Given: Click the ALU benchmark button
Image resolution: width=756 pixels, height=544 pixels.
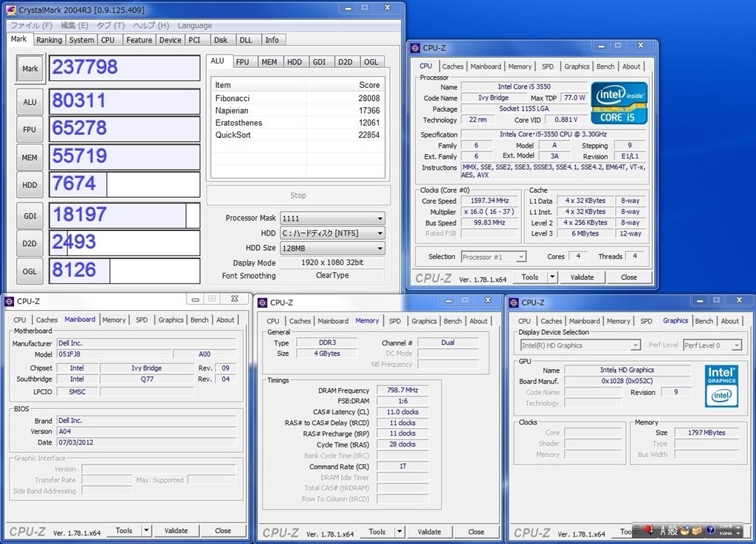Looking at the screenshot, I should 30,102.
